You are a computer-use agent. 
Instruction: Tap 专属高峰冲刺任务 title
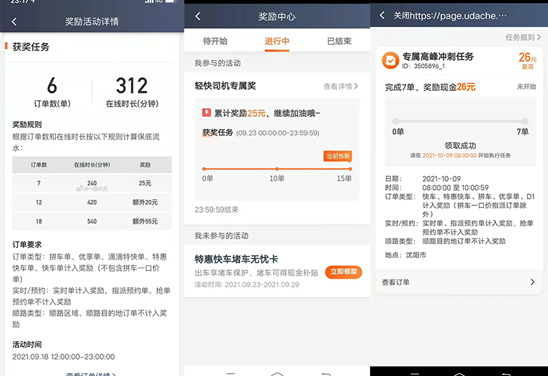[x=438, y=56]
